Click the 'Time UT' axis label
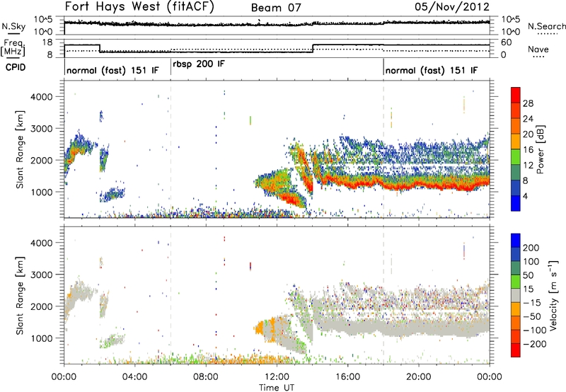Viewport: 566px width, 392px height. pyautogui.click(x=277, y=387)
